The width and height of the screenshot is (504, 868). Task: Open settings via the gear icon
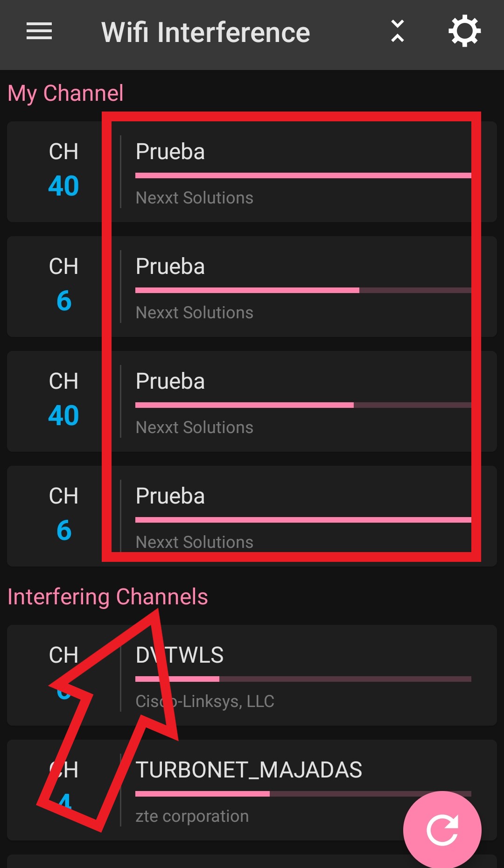coord(464,31)
